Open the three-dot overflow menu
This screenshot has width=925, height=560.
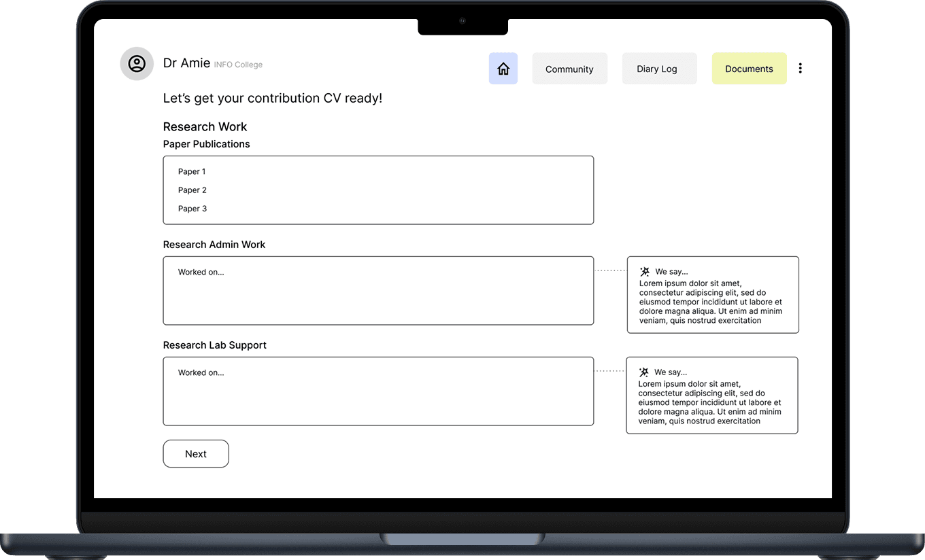(x=801, y=68)
